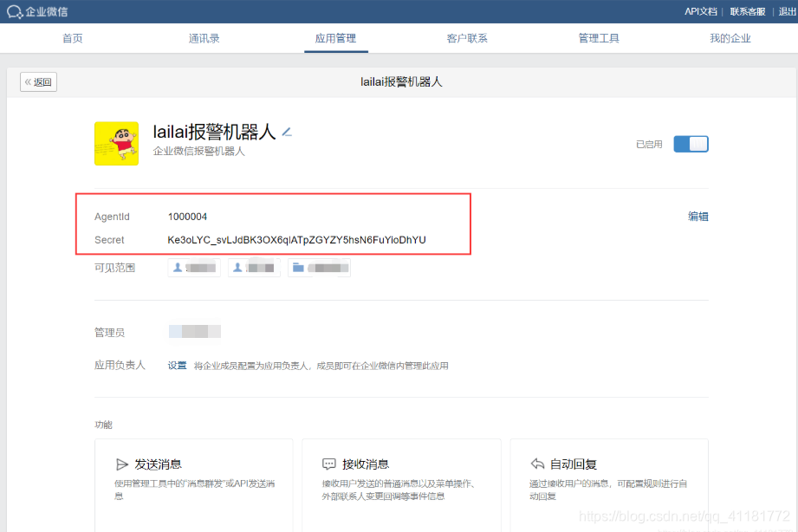Open the 发送消息 function card
798x532 pixels.
click(x=194, y=484)
